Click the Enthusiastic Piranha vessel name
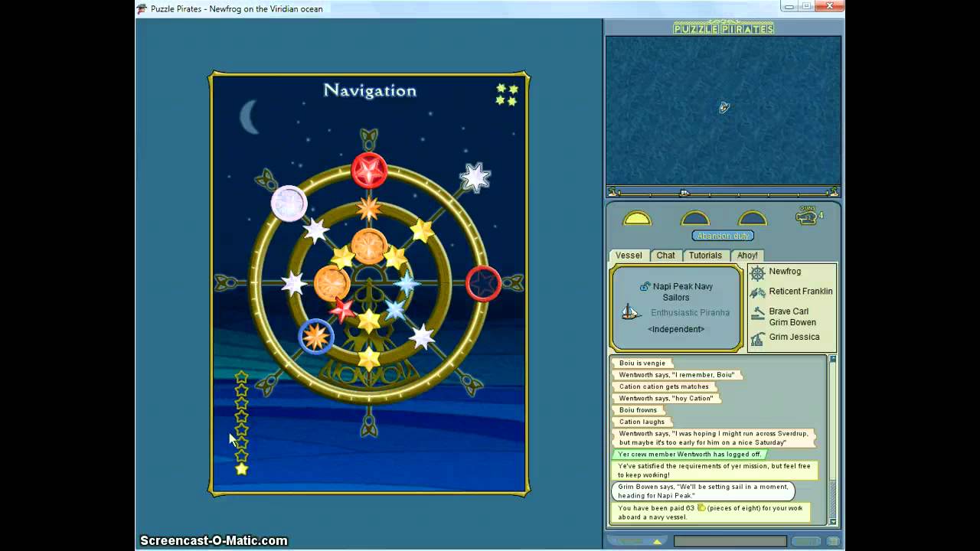The image size is (980, 551). 690,312
